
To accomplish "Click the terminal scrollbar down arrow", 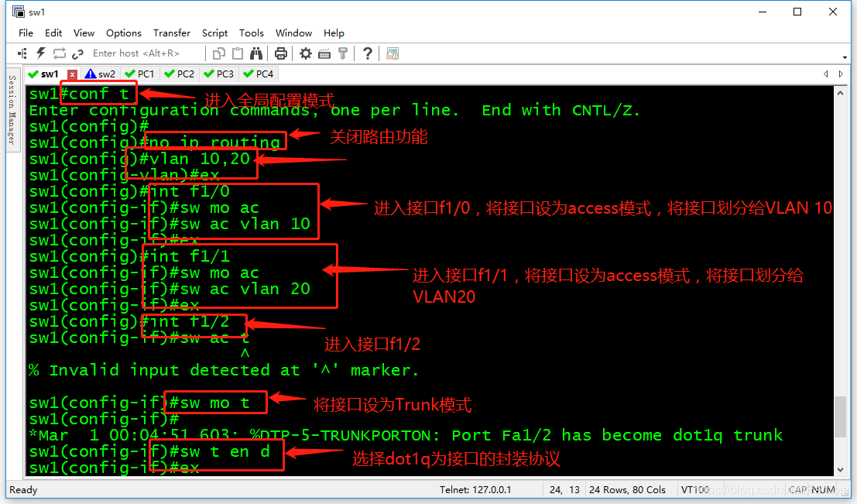I will coord(841,470).
